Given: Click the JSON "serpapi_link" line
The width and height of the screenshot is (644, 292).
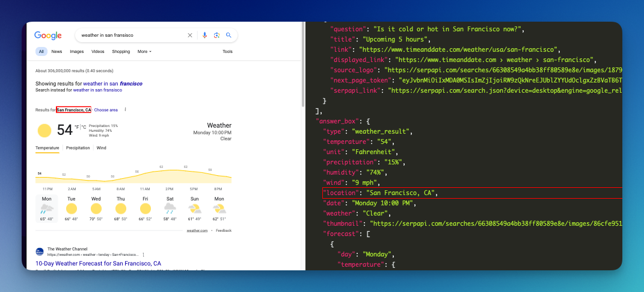Looking at the screenshot, I should 476,90.
